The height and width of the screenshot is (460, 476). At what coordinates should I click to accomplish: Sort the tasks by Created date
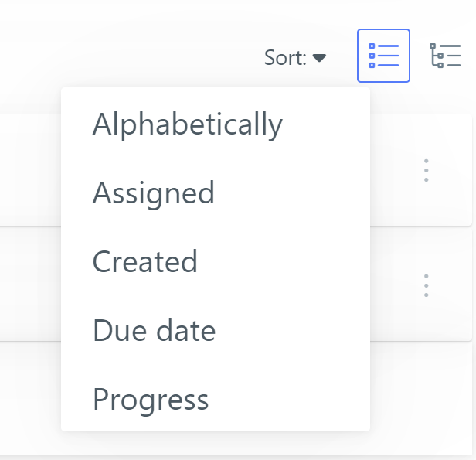coord(145,262)
